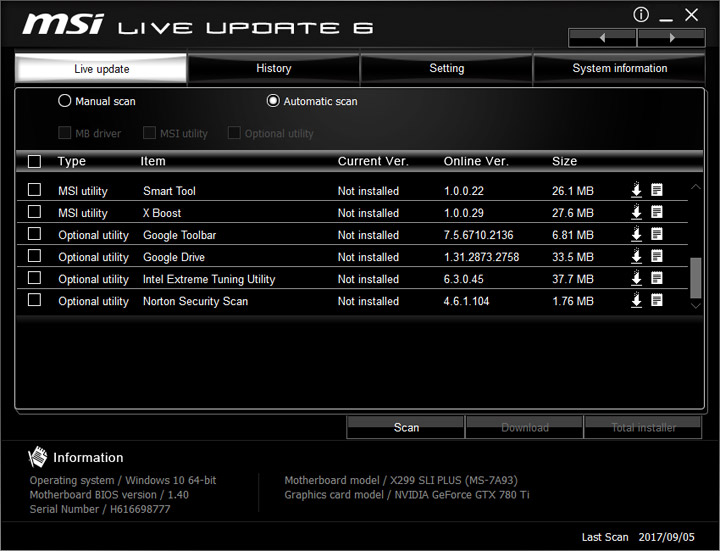Click the Current Ver. column header

coord(373,161)
